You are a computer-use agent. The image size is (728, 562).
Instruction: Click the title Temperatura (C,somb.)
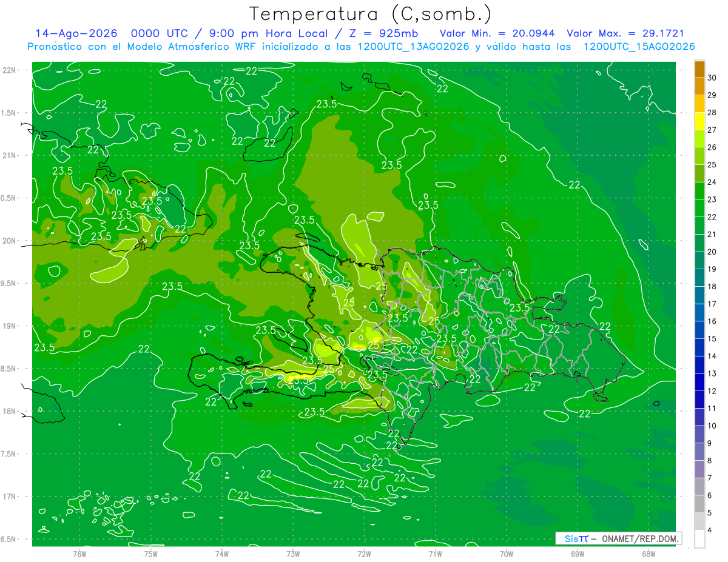tap(370, 14)
